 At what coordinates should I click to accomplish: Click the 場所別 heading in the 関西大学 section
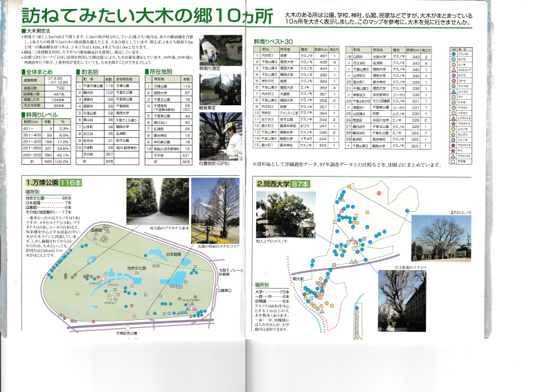click(x=262, y=285)
